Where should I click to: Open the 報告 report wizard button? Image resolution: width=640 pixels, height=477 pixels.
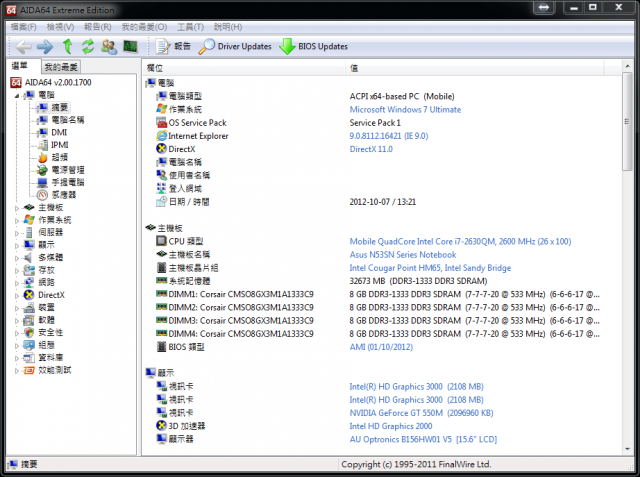174,47
